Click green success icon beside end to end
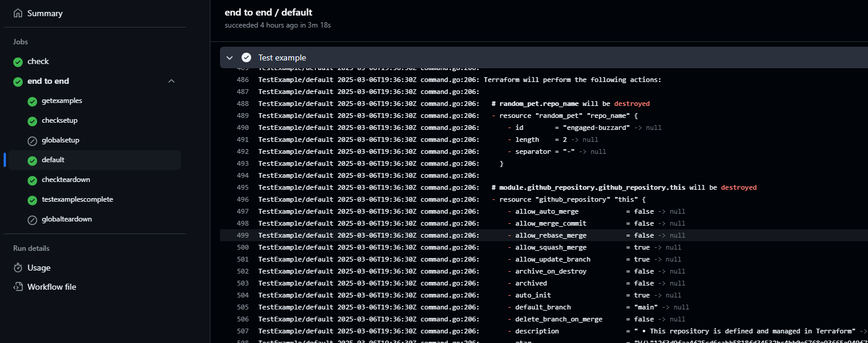Image resolution: width=868 pixels, height=343 pixels. click(18, 81)
